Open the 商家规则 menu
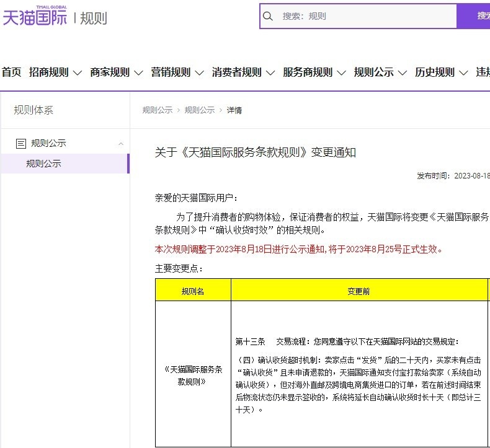This screenshot has height=448, width=490. [x=110, y=72]
